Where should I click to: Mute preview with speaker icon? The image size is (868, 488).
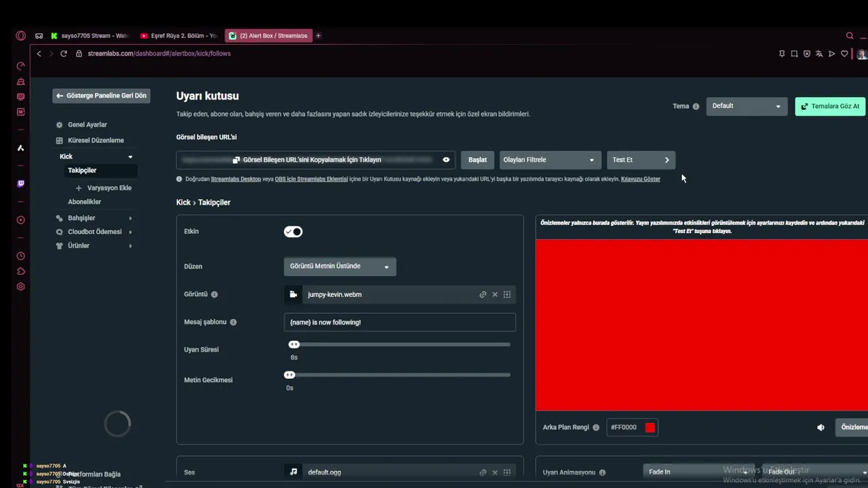click(821, 428)
